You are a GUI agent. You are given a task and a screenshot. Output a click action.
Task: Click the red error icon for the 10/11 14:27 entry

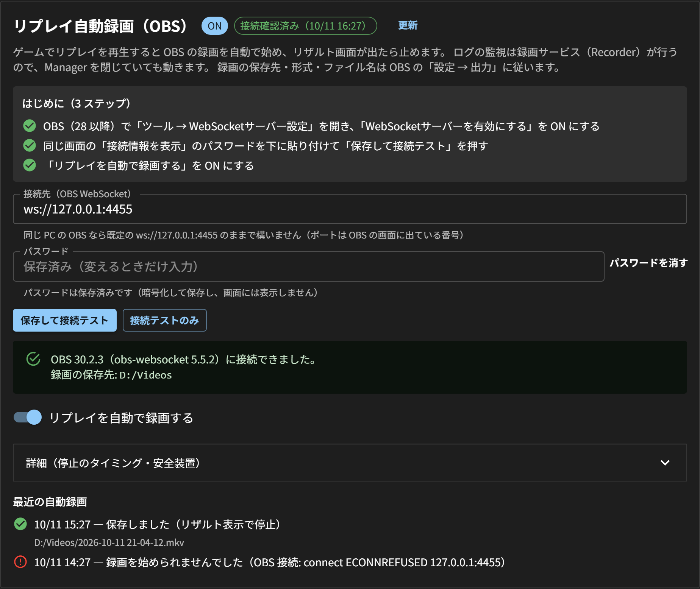pos(20,562)
